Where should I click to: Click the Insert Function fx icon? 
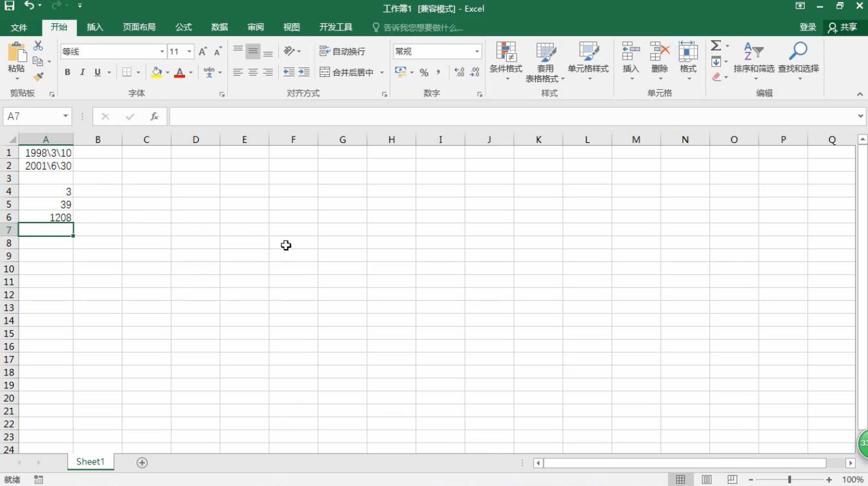(x=155, y=116)
